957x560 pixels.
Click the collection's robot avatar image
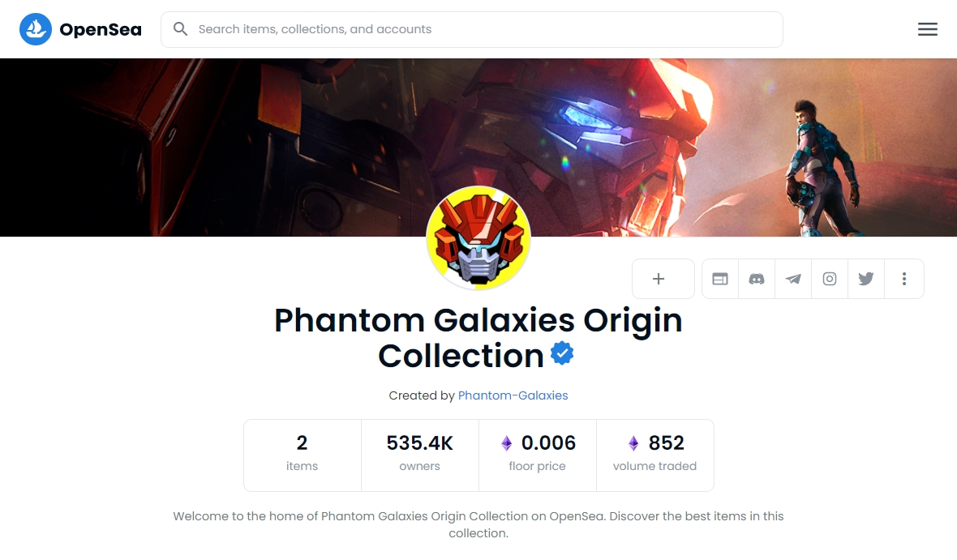pyautogui.click(x=478, y=238)
